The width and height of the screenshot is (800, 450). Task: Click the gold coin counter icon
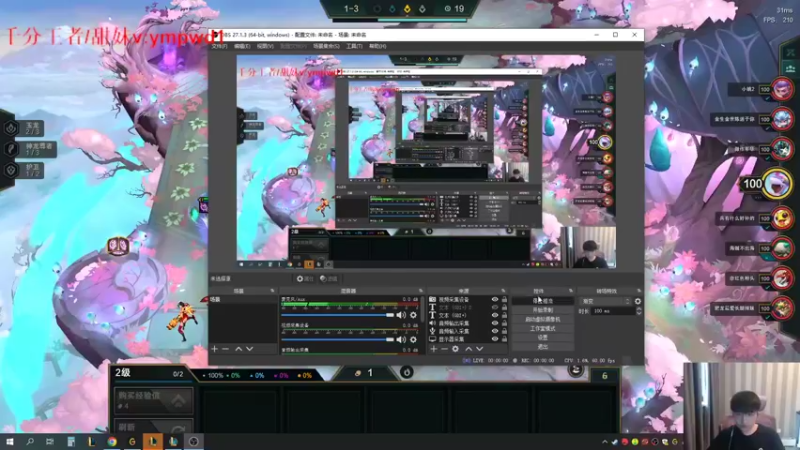358,373
